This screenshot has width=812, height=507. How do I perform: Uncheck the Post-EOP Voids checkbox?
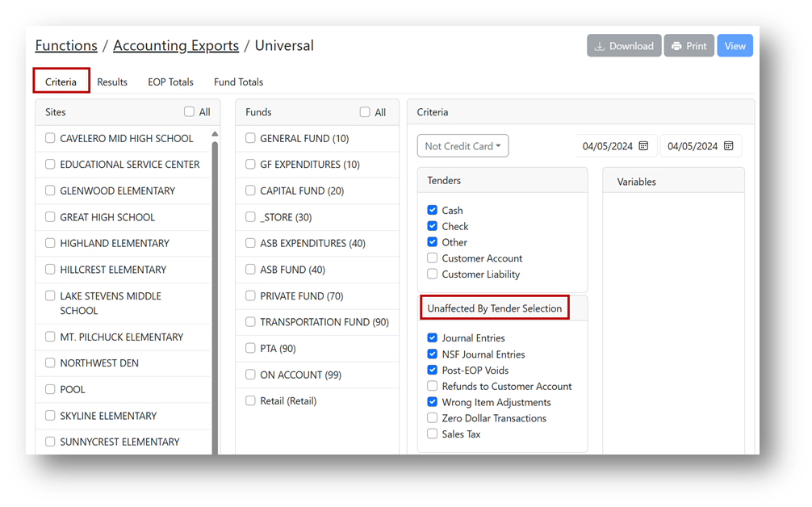[433, 370]
